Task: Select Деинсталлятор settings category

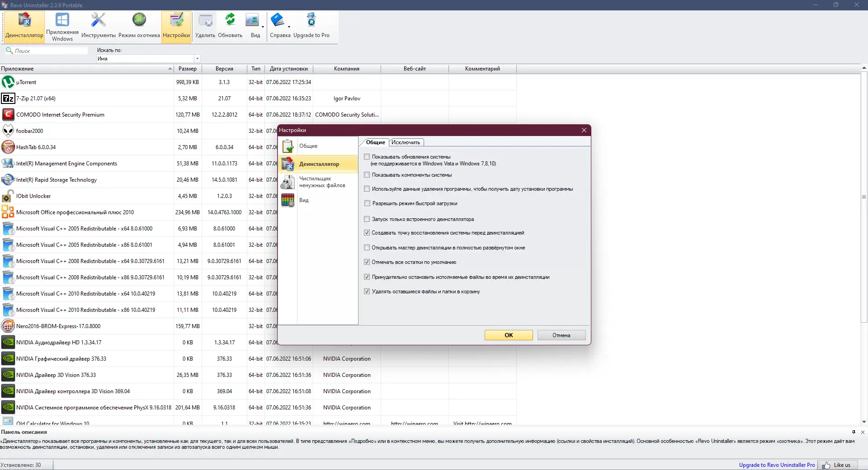Action: (318, 164)
